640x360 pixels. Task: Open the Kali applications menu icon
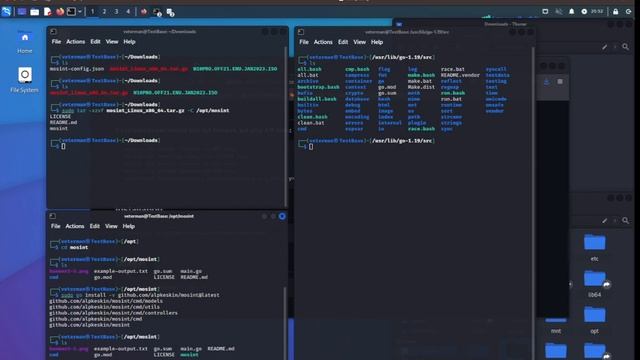coord(6,12)
